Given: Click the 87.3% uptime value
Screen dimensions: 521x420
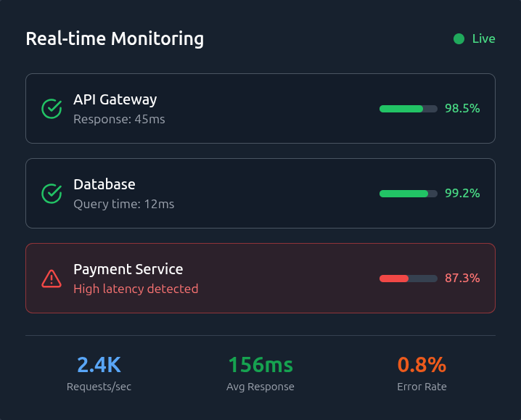Looking at the screenshot, I should tap(462, 279).
